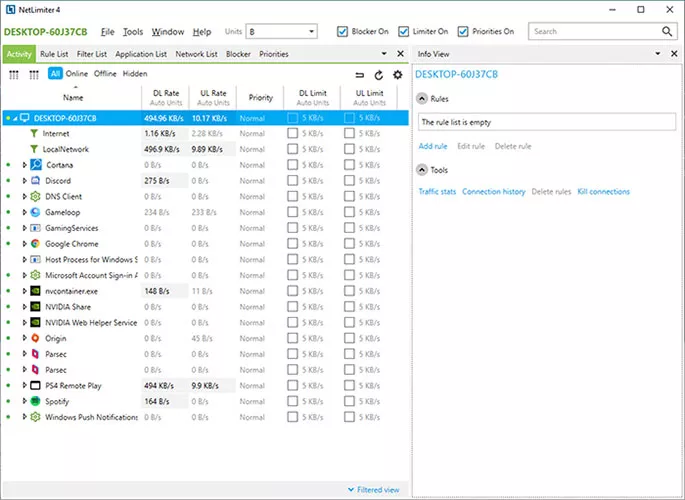Click the Discord app icon
The height and width of the screenshot is (500, 685).
35,181
